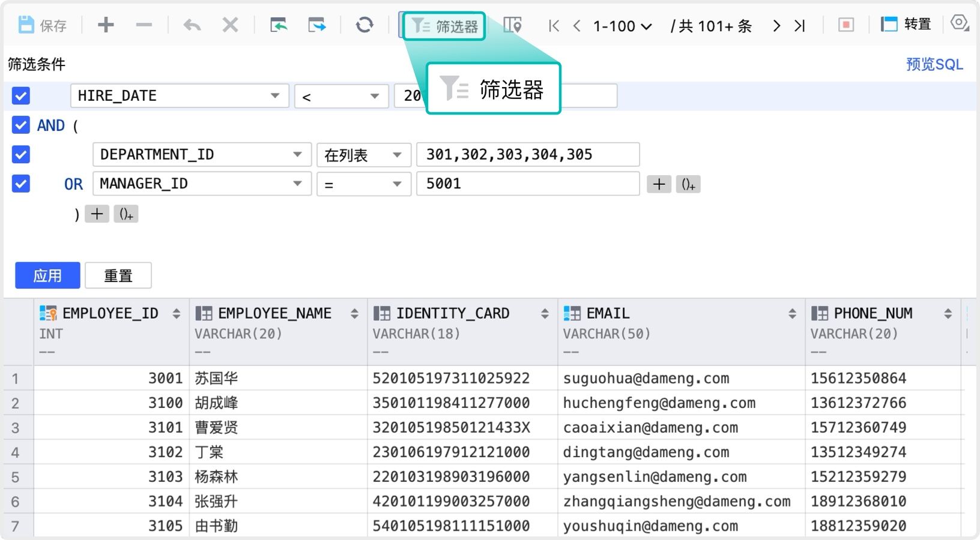This screenshot has height=540, width=980.
Task: Delete row using the minus icon
Action: pyautogui.click(x=144, y=25)
